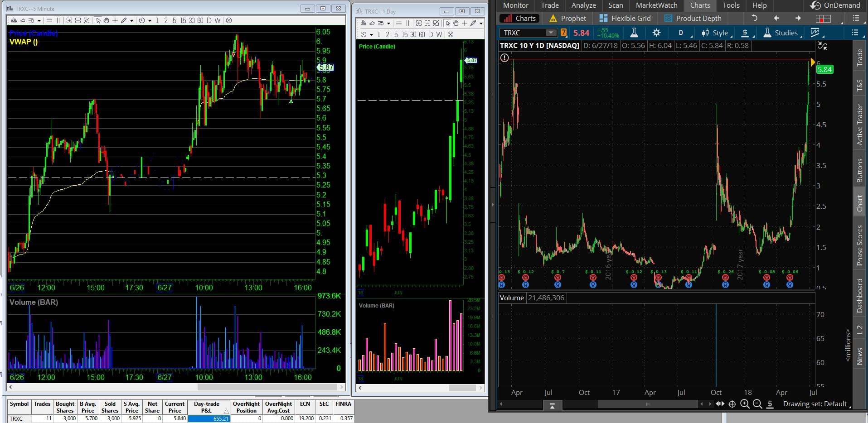Image resolution: width=868 pixels, height=423 pixels.
Task: Open the Style dropdown menu
Action: pyautogui.click(x=716, y=33)
